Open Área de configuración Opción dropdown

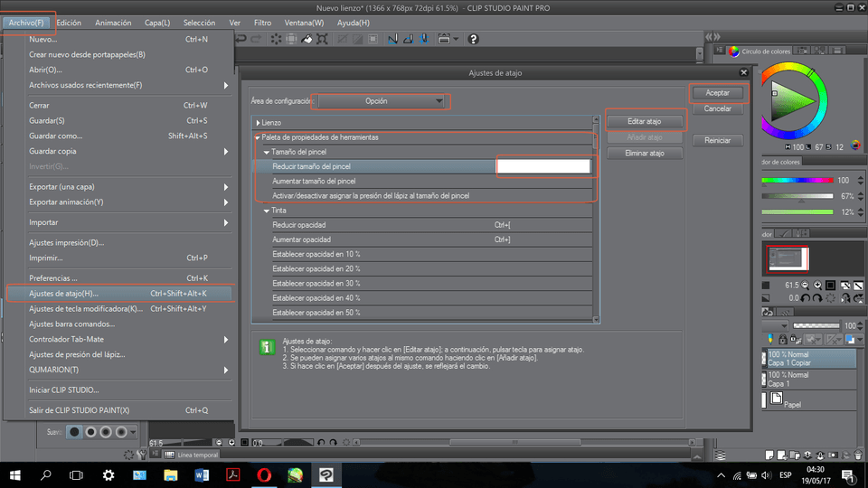382,101
